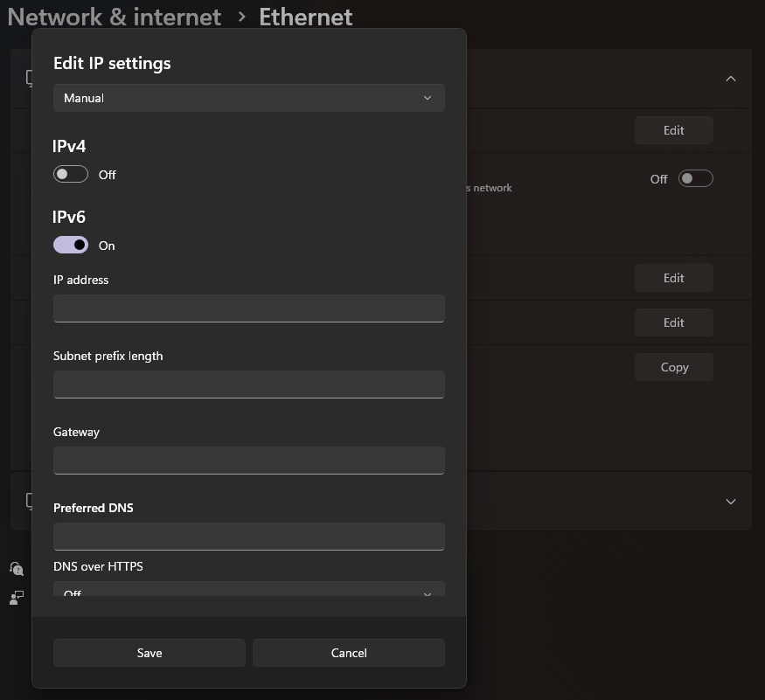Screen dimensions: 765x700
Task: Click the Give feedback icon
Action: (16, 598)
